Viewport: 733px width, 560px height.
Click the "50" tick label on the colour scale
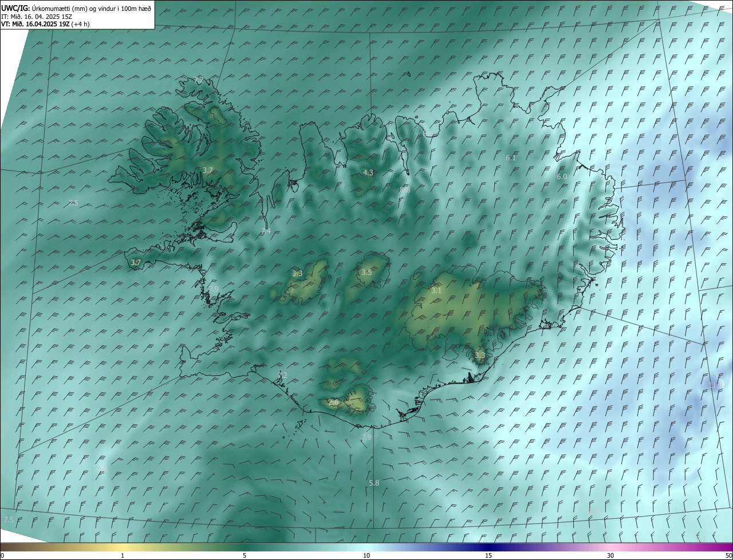pos(728,555)
